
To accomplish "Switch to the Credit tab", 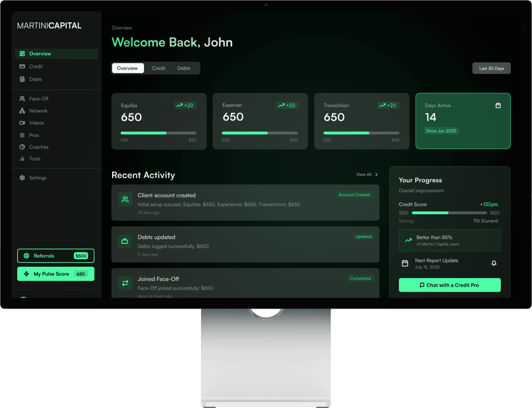I will coord(158,68).
